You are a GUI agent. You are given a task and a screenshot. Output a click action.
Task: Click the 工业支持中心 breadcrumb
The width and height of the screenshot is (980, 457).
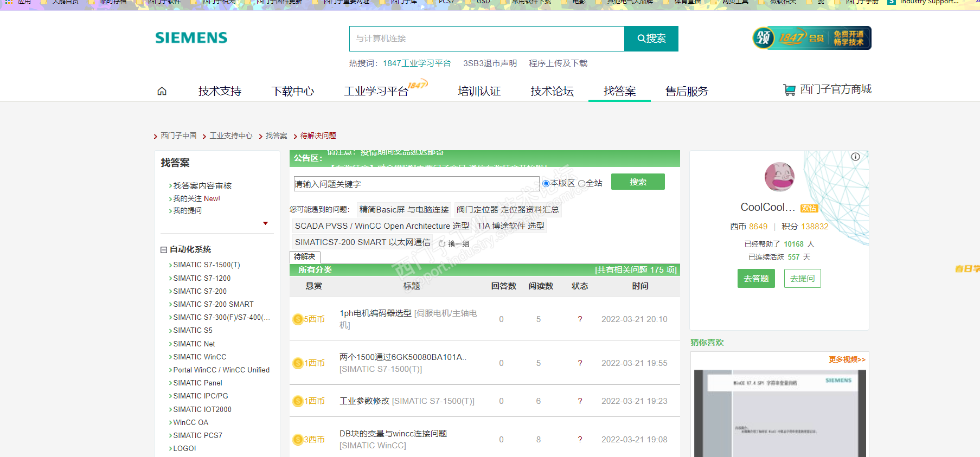231,136
